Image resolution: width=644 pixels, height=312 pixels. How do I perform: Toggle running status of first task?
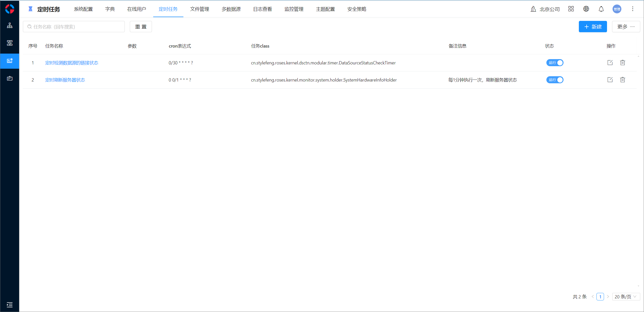[x=555, y=63]
